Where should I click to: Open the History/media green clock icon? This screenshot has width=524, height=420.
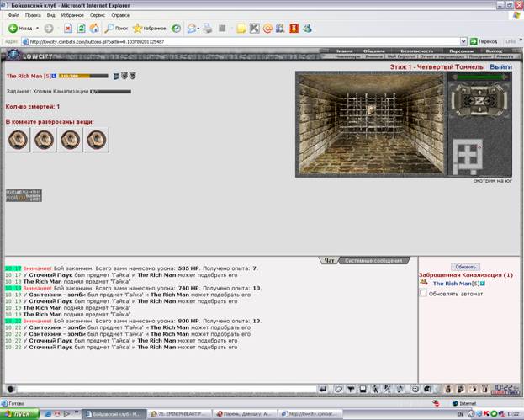(176, 29)
